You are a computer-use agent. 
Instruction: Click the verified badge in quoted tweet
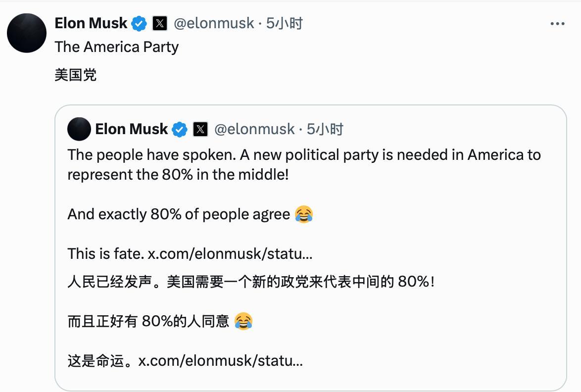click(x=180, y=129)
